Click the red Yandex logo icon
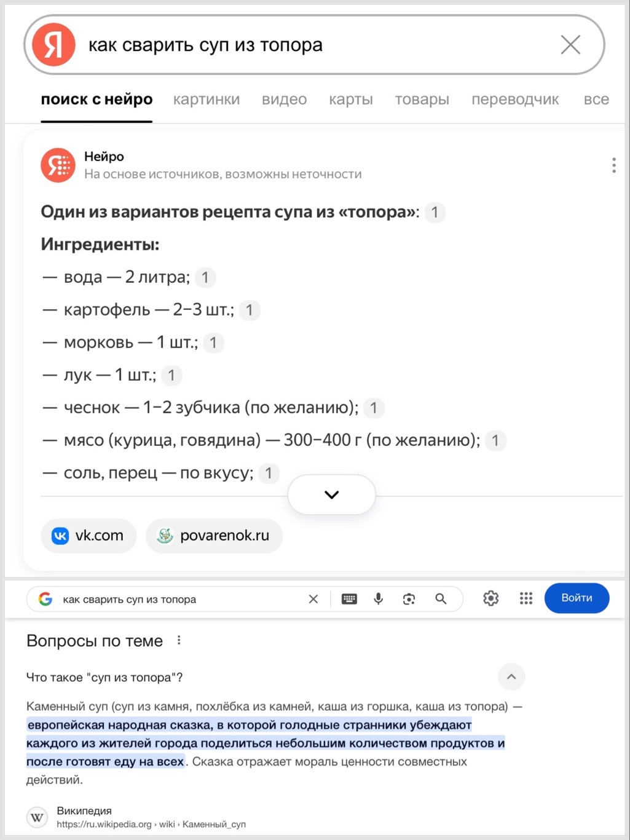Screen dimensions: 630x840 (53, 45)
